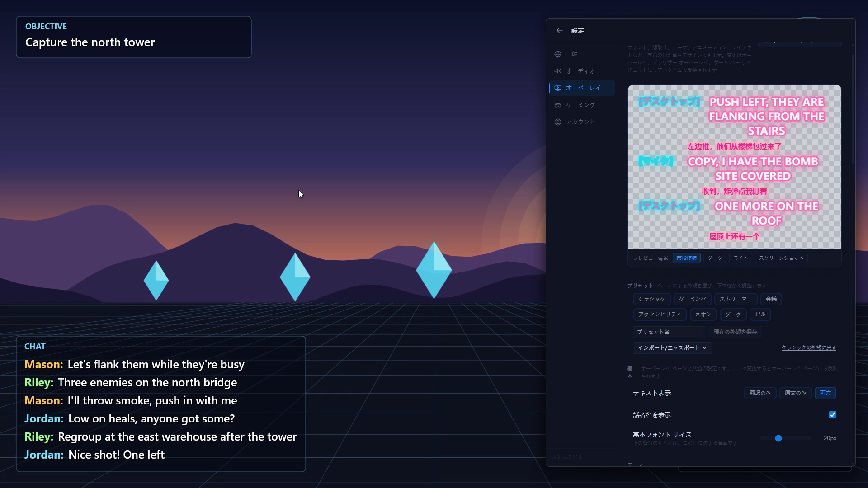868x488 pixels.
Task: Select the globe icon for 一般
Action: click(558, 54)
